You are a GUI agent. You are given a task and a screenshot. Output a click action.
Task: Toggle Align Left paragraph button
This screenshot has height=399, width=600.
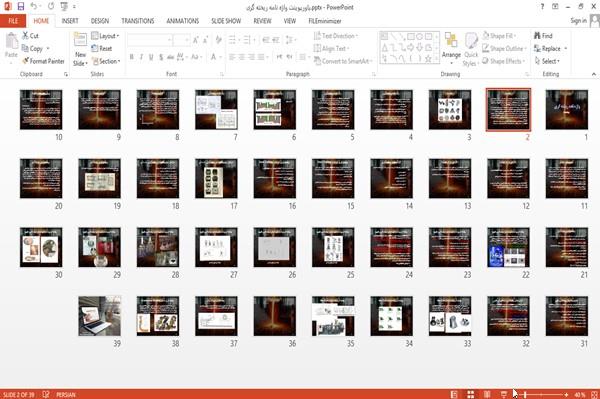tap(232, 57)
